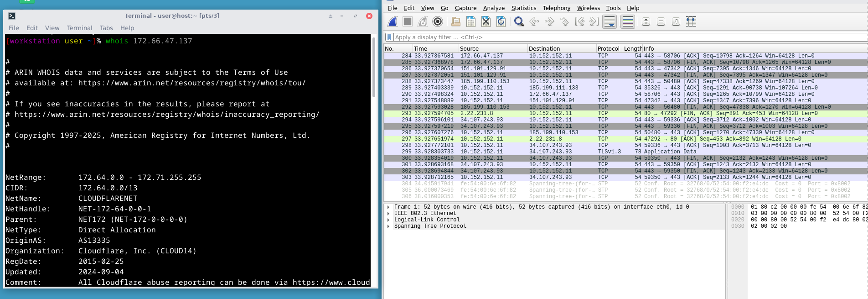The height and width of the screenshot is (299, 868).
Task: Open Terminal View menu
Action: (x=52, y=28)
